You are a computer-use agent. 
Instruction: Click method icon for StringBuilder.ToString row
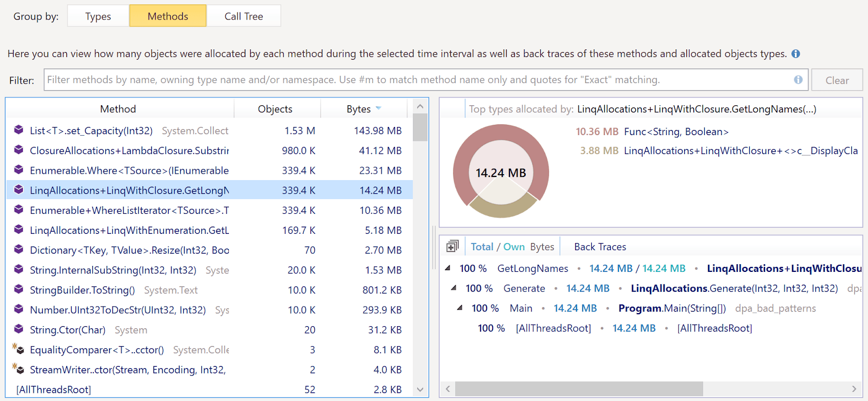click(x=18, y=290)
